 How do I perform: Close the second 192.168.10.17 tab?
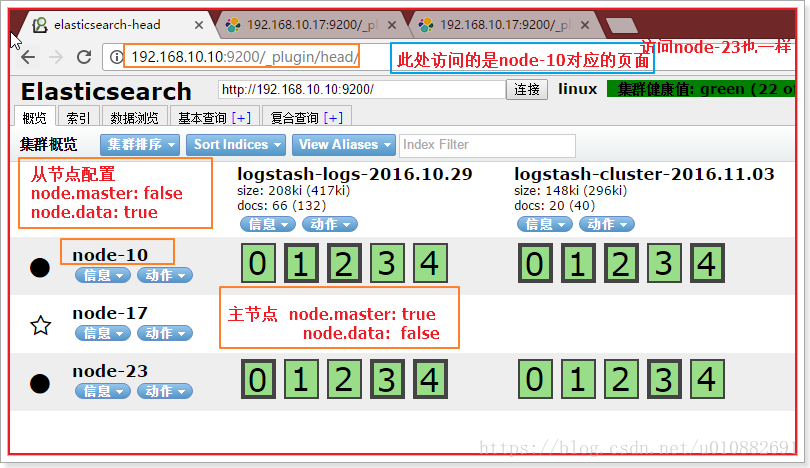tap(392, 25)
